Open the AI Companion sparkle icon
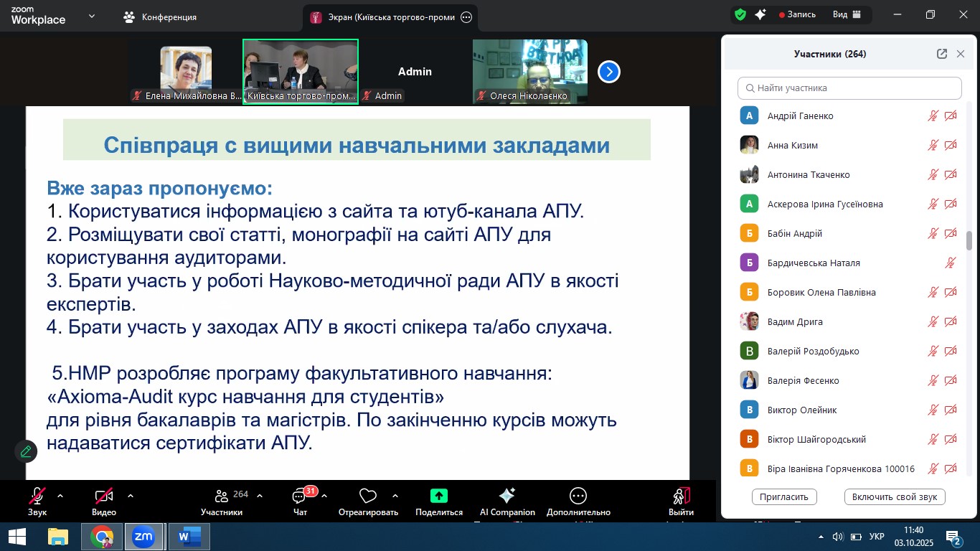Screen dimensions: 980x551 click(507, 496)
